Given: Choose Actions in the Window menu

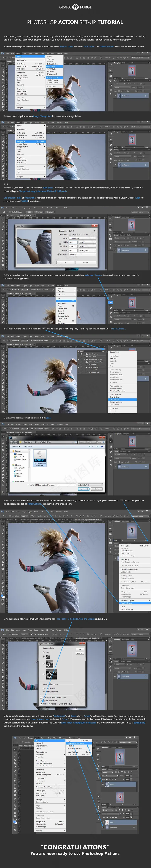Looking at the screenshot, I should pos(66,301).
